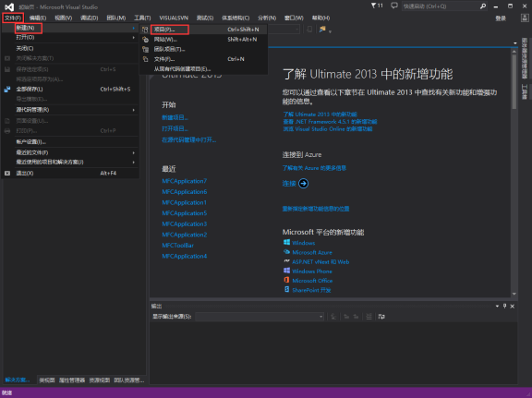The height and width of the screenshot is (398, 532).
Task: Open the toolbar overflow arrow next to folder icon
Action: (x=330, y=31)
